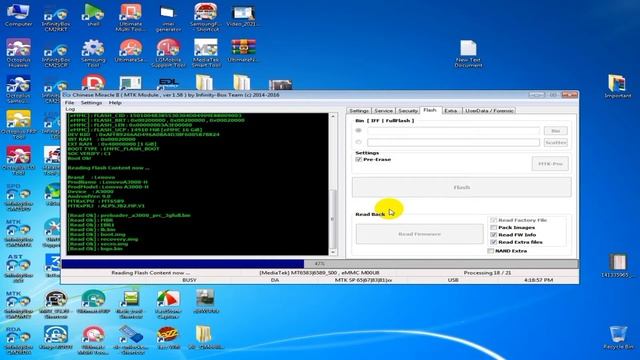Launch the Octoplus LG Tool shortcut
The image size is (640, 360).
pos(18,160)
